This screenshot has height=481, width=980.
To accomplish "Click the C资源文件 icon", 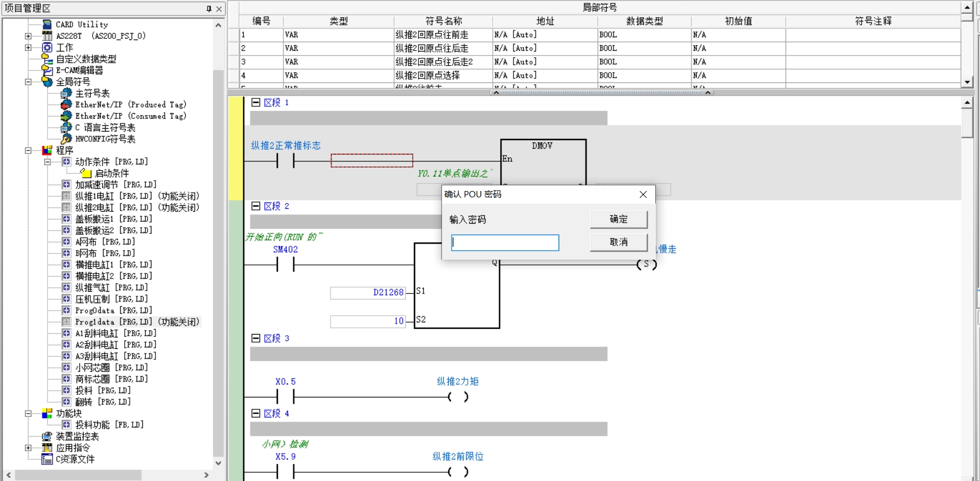I will pyautogui.click(x=47, y=459).
